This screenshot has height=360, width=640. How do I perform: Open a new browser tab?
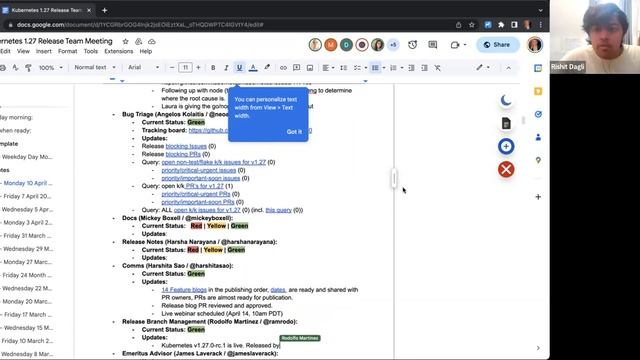104,10
